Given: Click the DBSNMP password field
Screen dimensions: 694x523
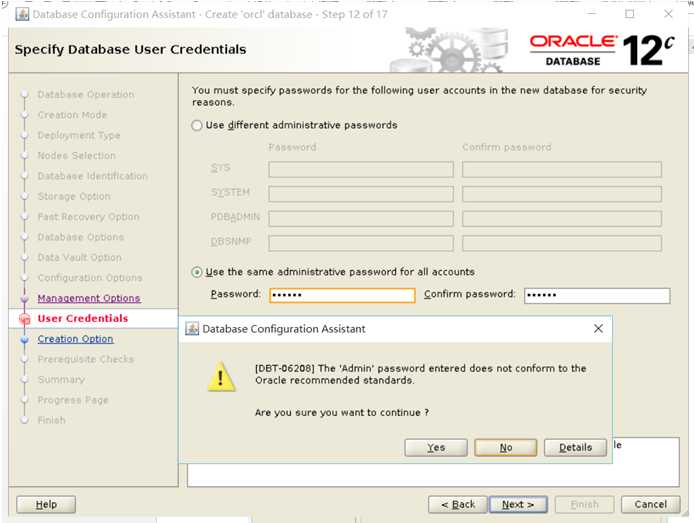Looking at the screenshot, I should (x=361, y=243).
